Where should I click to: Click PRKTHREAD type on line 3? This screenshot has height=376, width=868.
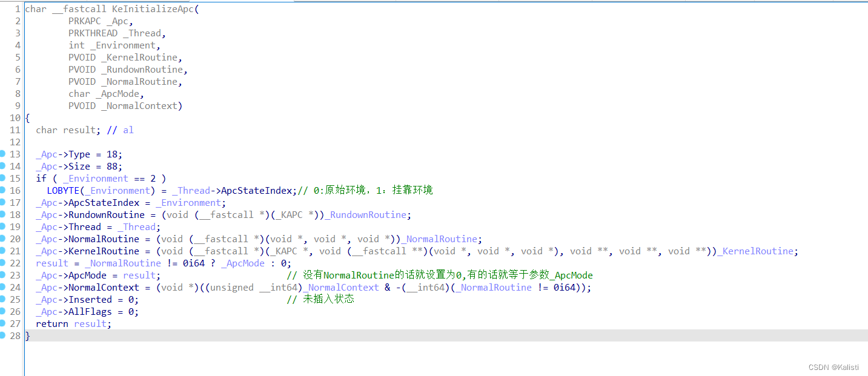point(93,33)
